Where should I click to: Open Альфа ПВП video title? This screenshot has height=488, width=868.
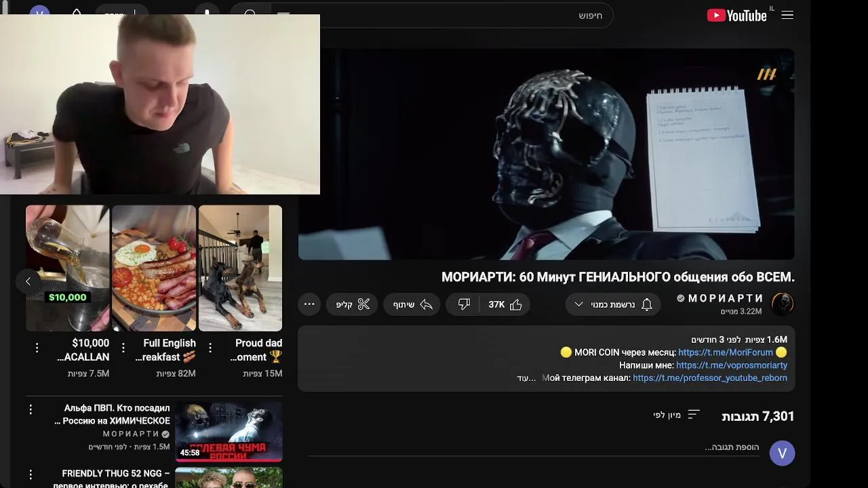point(112,414)
